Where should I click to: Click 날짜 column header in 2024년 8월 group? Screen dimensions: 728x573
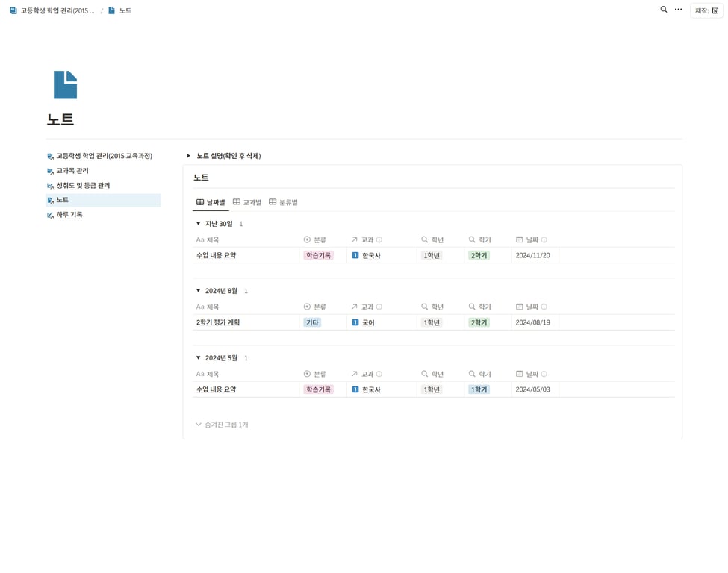(x=531, y=307)
